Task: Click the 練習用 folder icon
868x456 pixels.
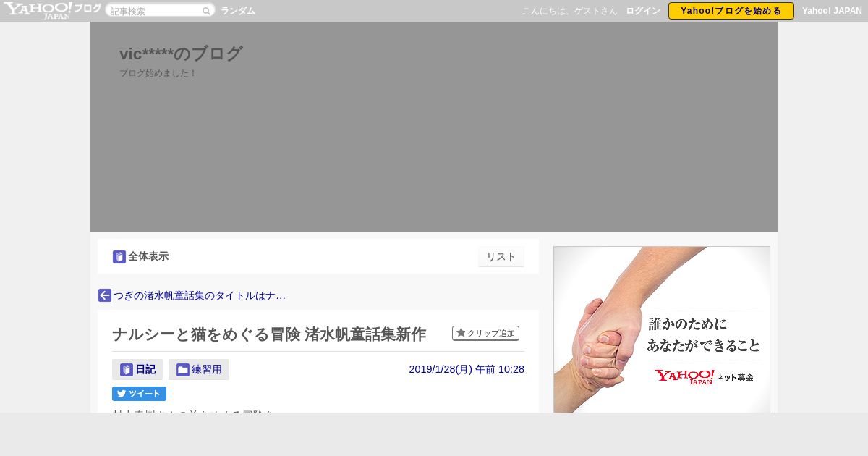Action: [x=183, y=370]
